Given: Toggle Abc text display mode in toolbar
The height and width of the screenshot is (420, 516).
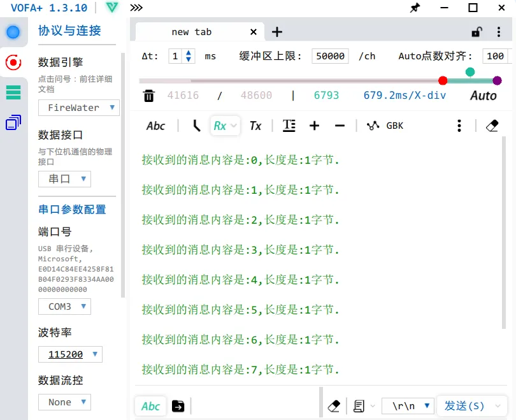Looking at the screenshot, I should click(155, 126).
